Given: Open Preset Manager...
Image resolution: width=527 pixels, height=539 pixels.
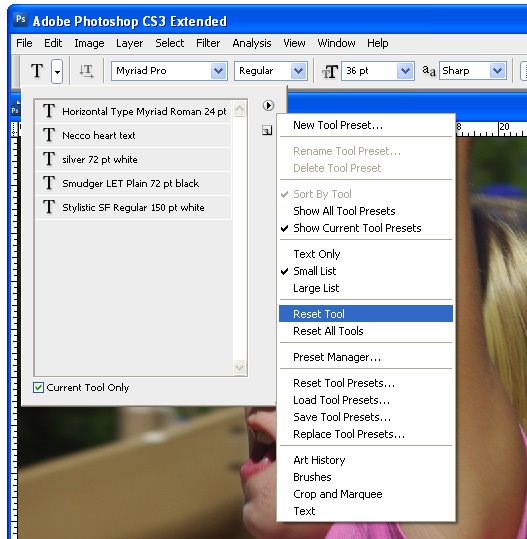Looking at the screenshot, I should coord(366,357).
